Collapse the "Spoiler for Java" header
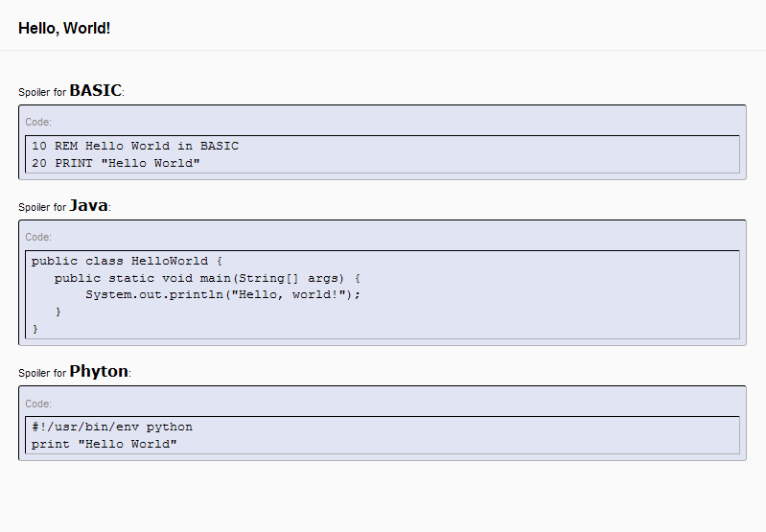Screen dimensions: 766x532 pyautogui.click(x=64, y=206)
